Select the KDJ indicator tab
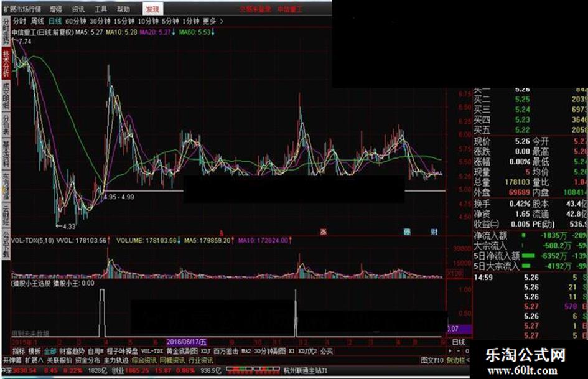 [x=205, y=351]
